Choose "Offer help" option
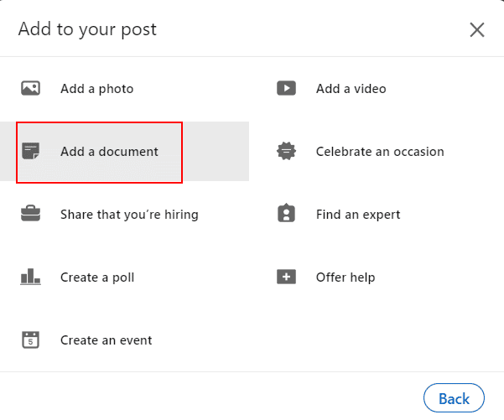This screenshot has height=420, width=504. tap(345, 277)
